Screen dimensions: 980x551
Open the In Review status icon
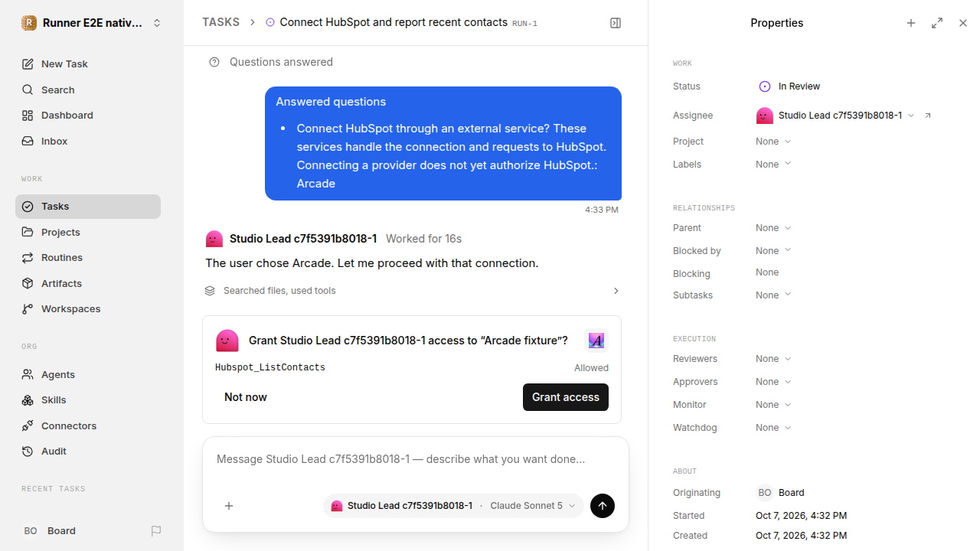(764, 86)
